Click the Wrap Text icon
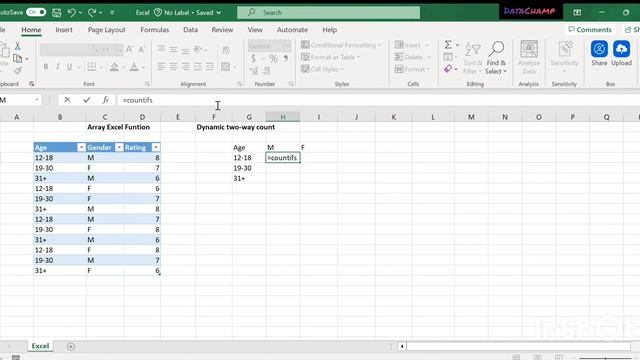Image resolution: width=640 pixels, height=360 pixels. click(x=226, y=50)
